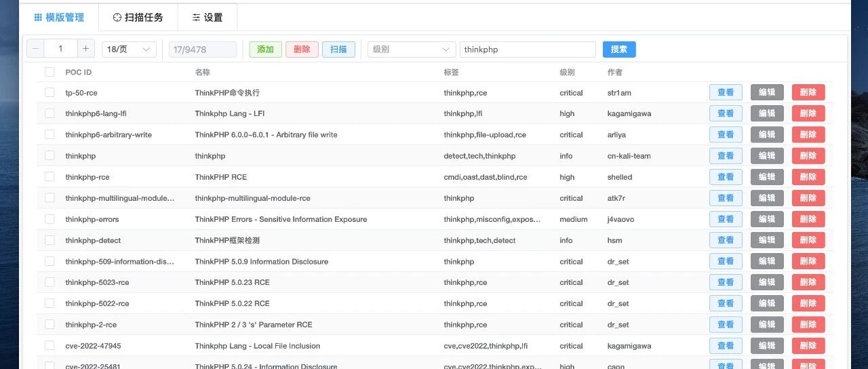Viewport: 868px width, 369px height.
Task: View the thinkphp-5022-rce template
Action: click(x=726, y=303)
